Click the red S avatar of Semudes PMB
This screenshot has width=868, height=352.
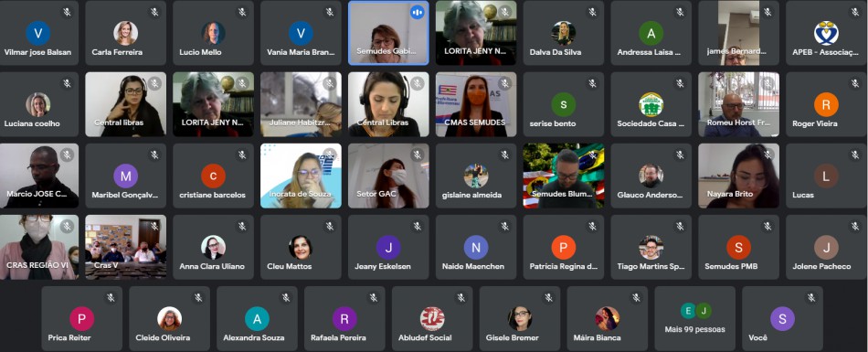point(738,247)
